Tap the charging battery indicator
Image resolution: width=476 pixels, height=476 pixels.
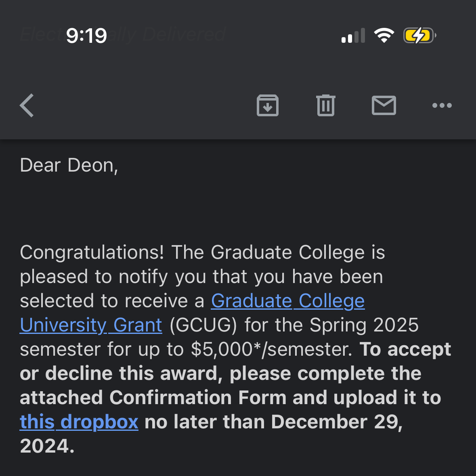coord(419,36)
